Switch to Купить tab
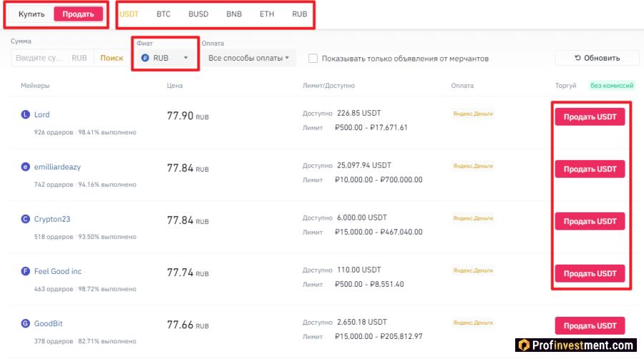 tap(31, 14)
